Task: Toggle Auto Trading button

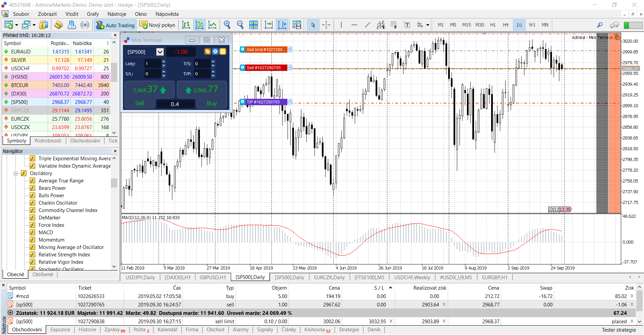Action: point(115,25)
